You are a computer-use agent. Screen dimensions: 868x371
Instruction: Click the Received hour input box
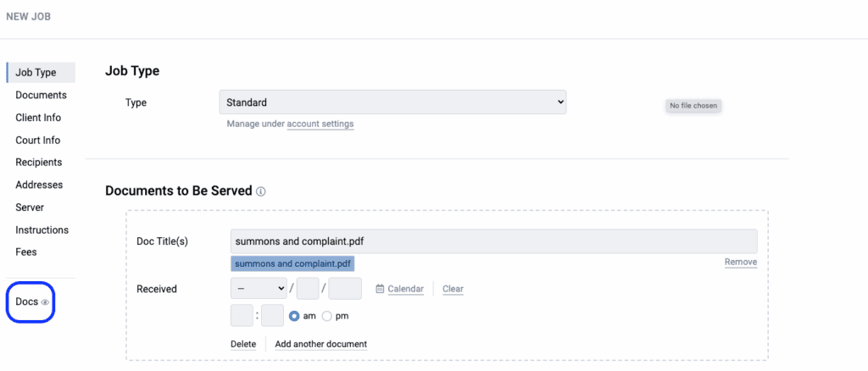(242, 316)
